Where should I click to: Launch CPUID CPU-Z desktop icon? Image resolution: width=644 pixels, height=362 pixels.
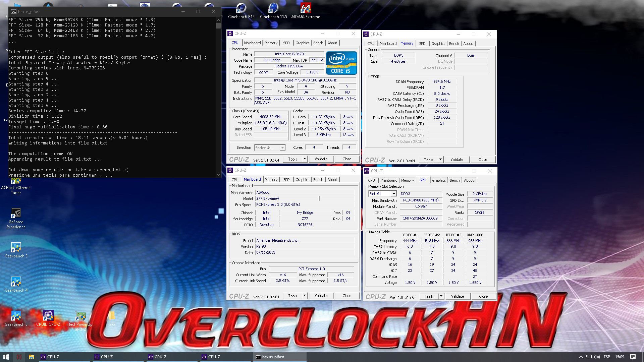pyautogui.click(x=48, y=318)
